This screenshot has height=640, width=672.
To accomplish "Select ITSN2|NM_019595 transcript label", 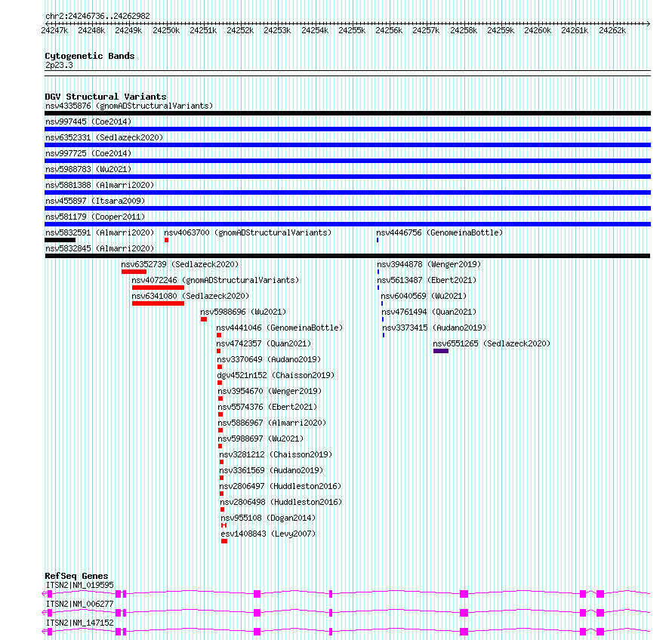I will click(80, 585).
